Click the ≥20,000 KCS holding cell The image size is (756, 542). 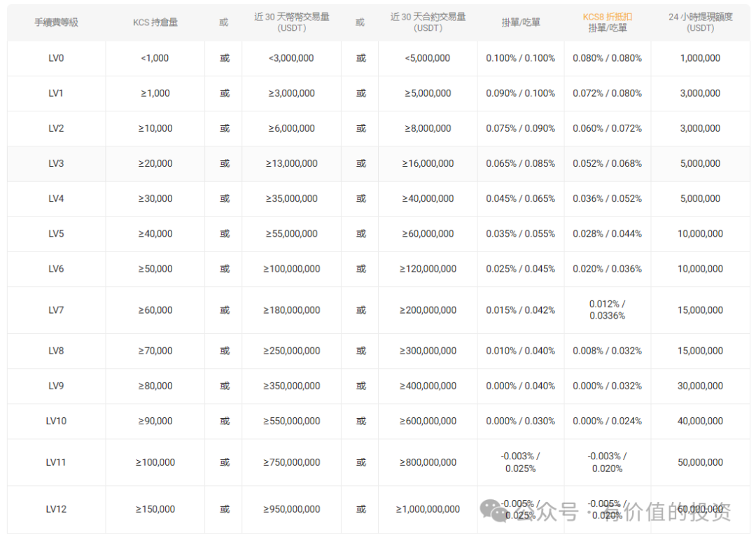(x=155, y=163)
